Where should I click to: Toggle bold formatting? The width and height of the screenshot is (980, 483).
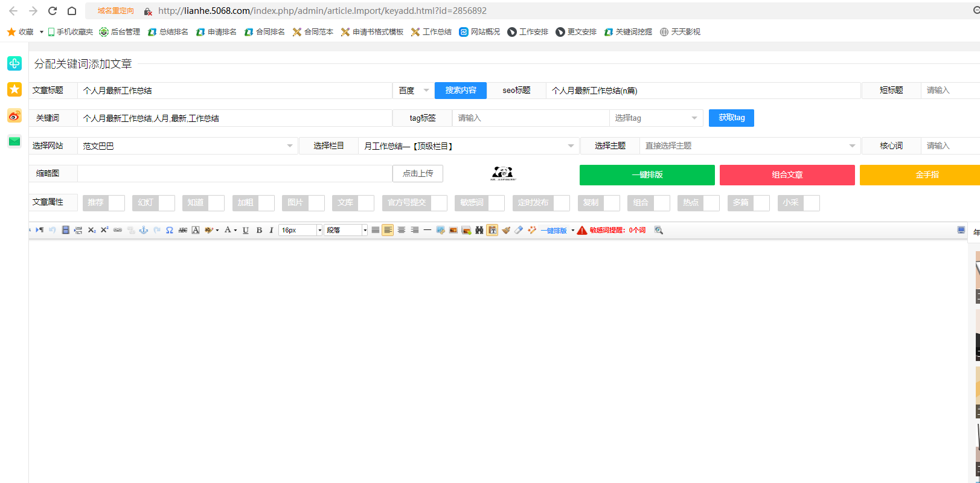[259, 230]
